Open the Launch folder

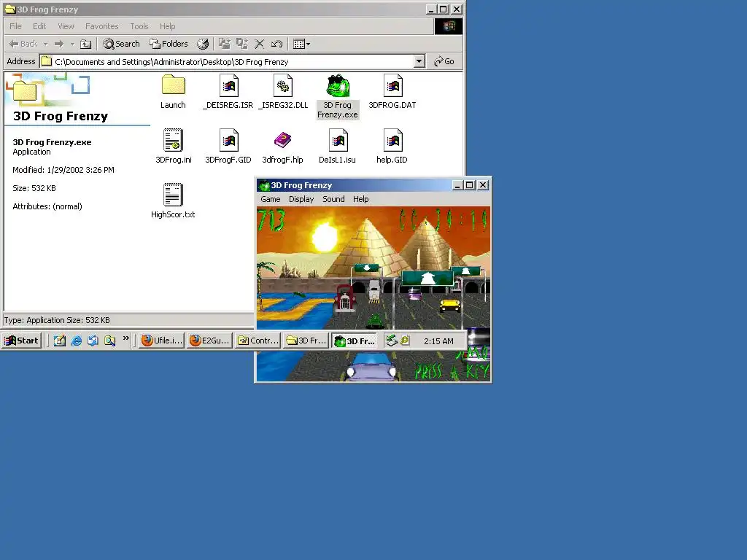[173, 85]
